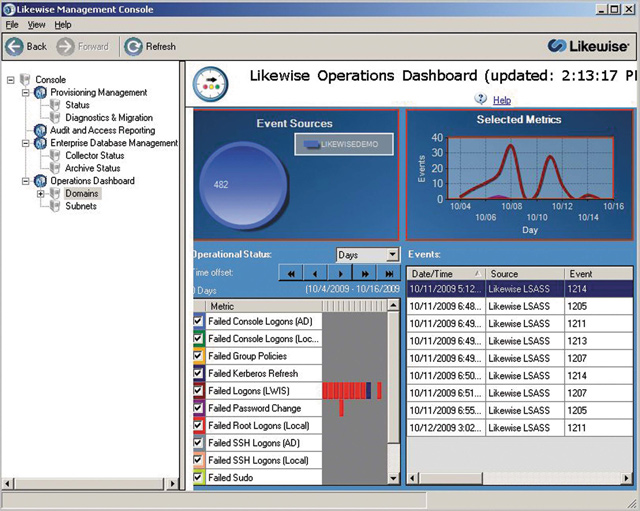Click the Refresh toolbar icon
Image resolution: width=640 pixels, height=511 pixels.
pyautogui.click(x=133, y=47)
